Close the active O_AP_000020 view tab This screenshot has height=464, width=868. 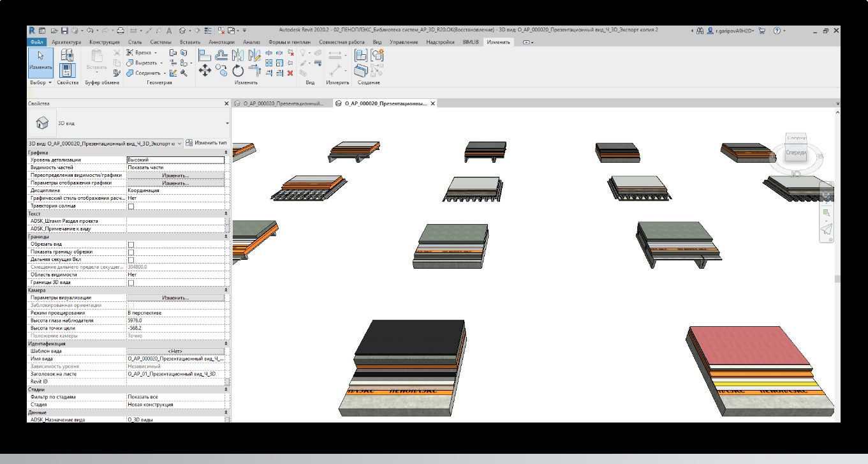tap(433, 103)
